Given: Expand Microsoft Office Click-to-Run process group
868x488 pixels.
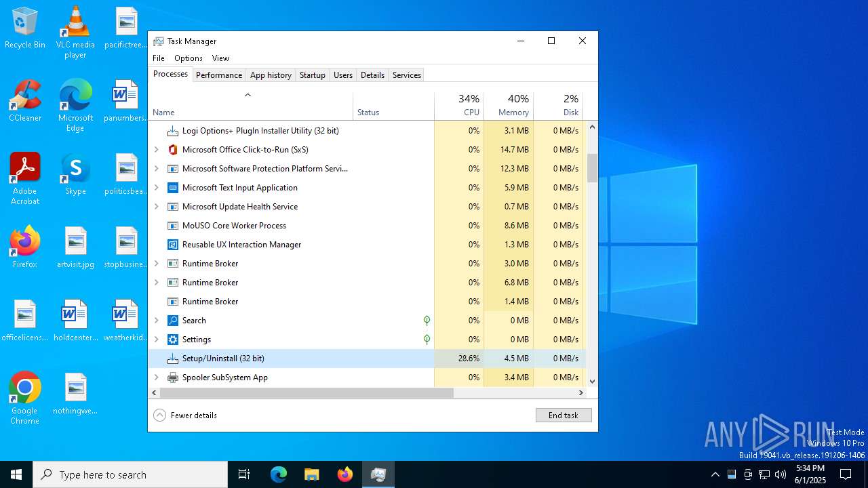Looking at the screenshot, I should (157, 150).
